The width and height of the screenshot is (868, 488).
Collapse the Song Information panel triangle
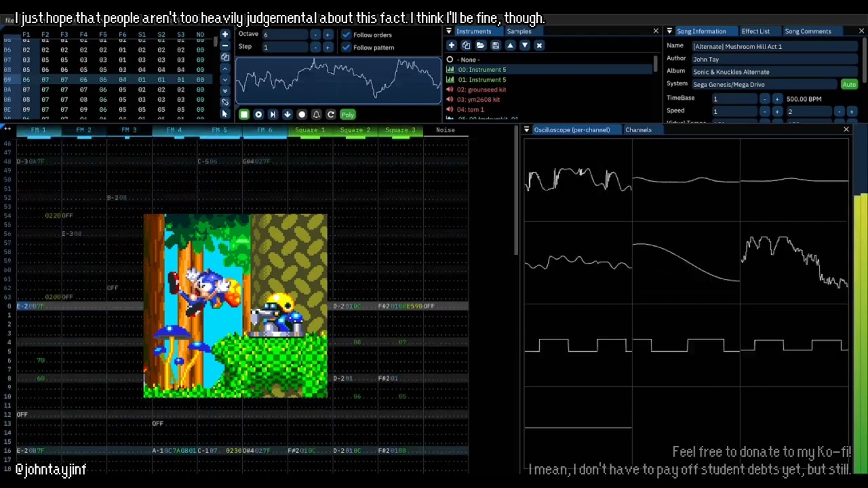coord(669,31)
